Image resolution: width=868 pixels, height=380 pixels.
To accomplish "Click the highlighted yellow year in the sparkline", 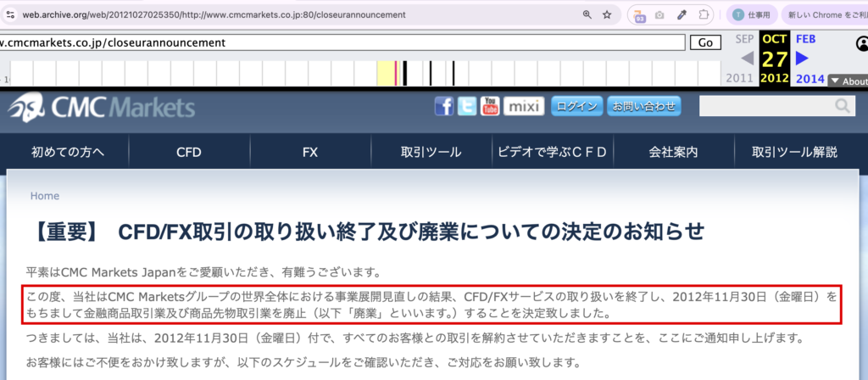I will point(387,73).
